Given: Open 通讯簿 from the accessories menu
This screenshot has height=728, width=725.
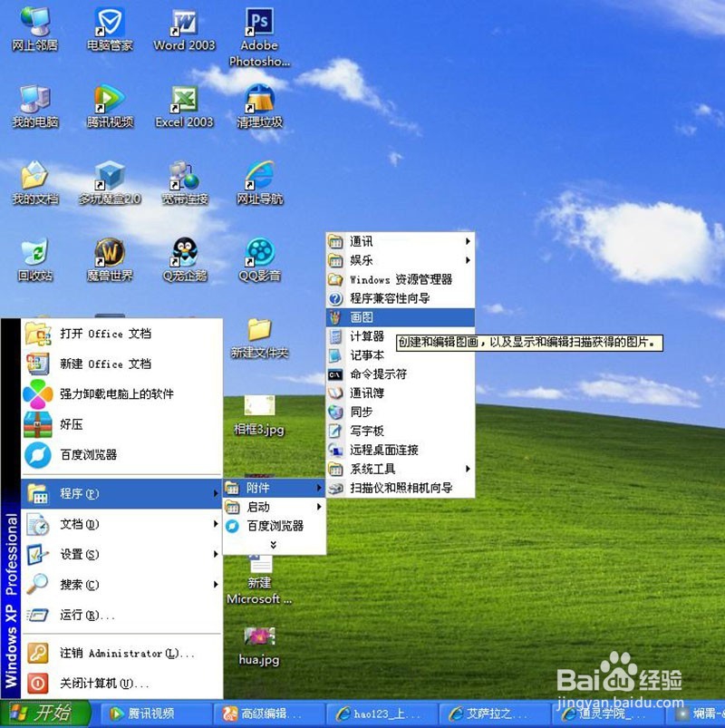Looking at the screenshot, I should (401, 393).
